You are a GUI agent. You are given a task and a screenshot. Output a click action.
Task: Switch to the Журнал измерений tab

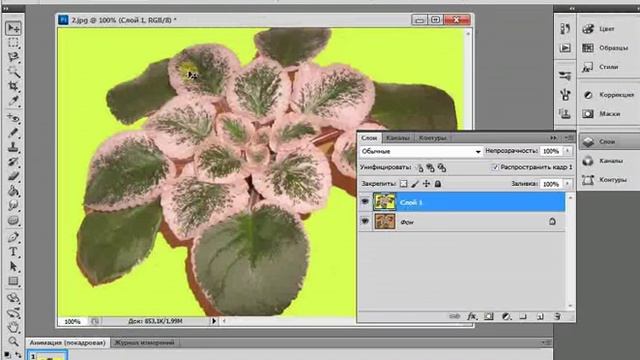[144, 342]
